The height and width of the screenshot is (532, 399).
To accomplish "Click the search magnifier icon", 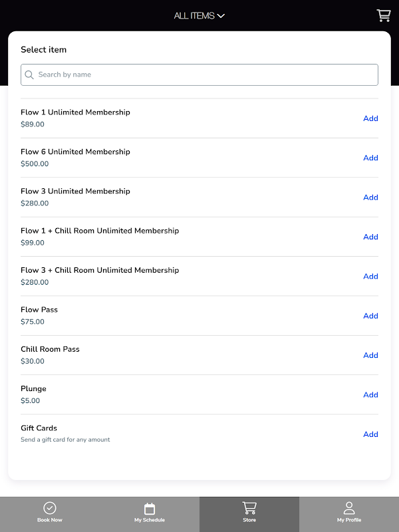I will pos(29,75).
